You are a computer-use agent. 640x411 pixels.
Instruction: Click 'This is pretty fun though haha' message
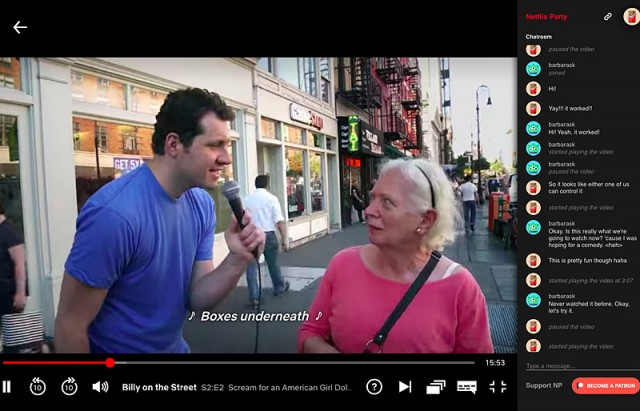coord(587,260)
